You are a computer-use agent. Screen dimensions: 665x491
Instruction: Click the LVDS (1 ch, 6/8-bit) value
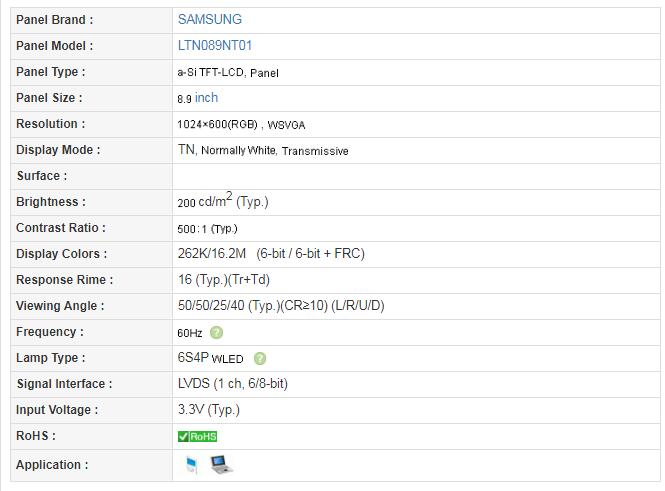(233, 384)
